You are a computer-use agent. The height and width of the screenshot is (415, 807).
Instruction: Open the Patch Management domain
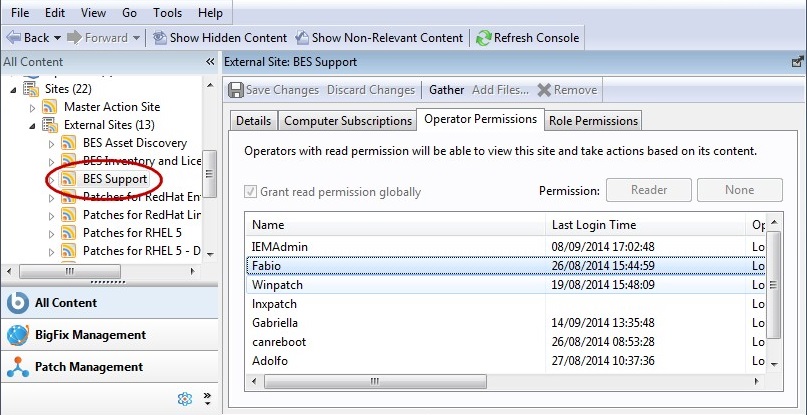click(x=109, y=367)
